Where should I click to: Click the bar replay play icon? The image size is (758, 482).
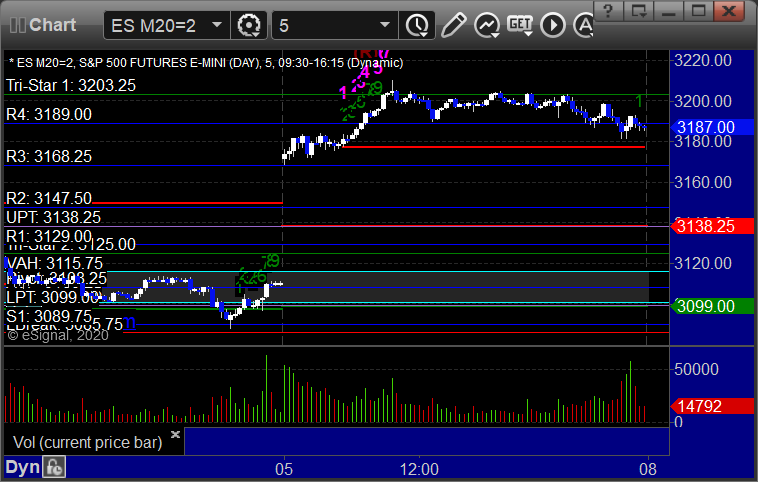(553, 25)
